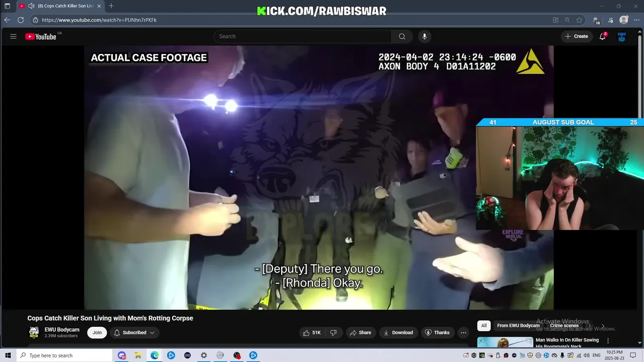Open the tab actions menu icon
Screen dimensions: 644x362
tap(7, 6)
